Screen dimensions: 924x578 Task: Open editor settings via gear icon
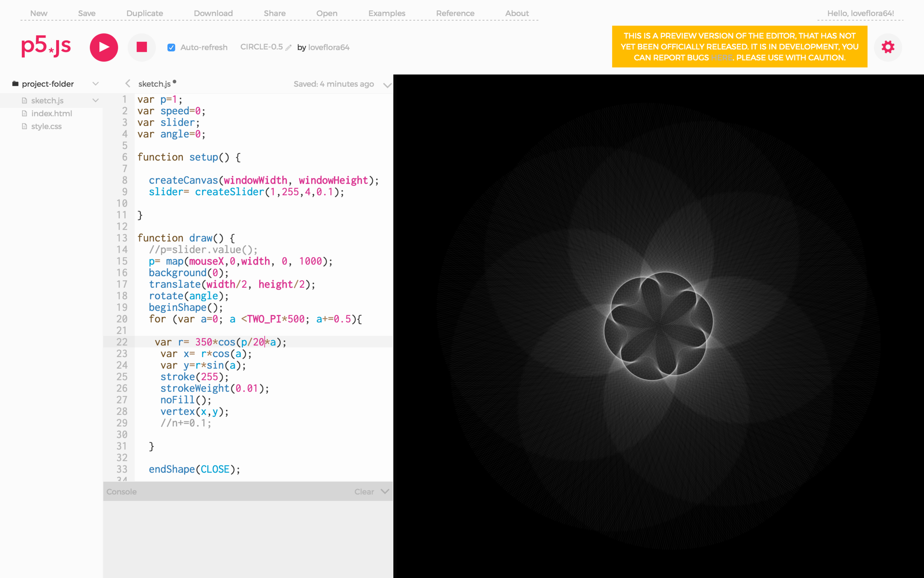tap(888, 47)
